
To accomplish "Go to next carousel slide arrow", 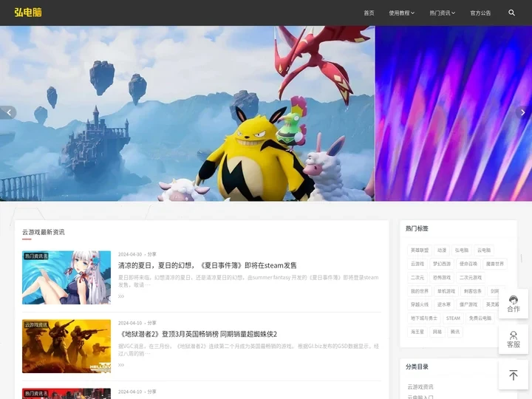I will [x=524, y=112].
